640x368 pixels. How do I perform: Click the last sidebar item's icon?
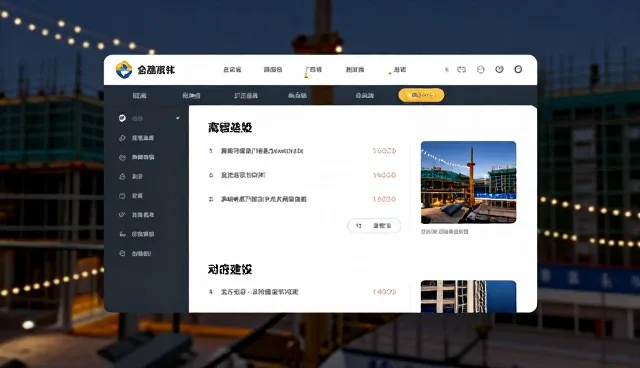122,253
